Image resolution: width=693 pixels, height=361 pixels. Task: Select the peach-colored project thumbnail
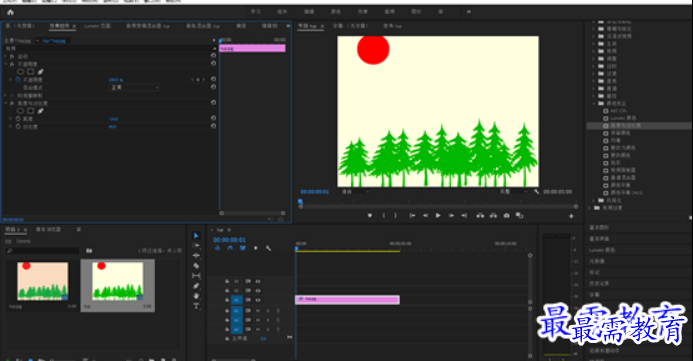coord(42,281)
